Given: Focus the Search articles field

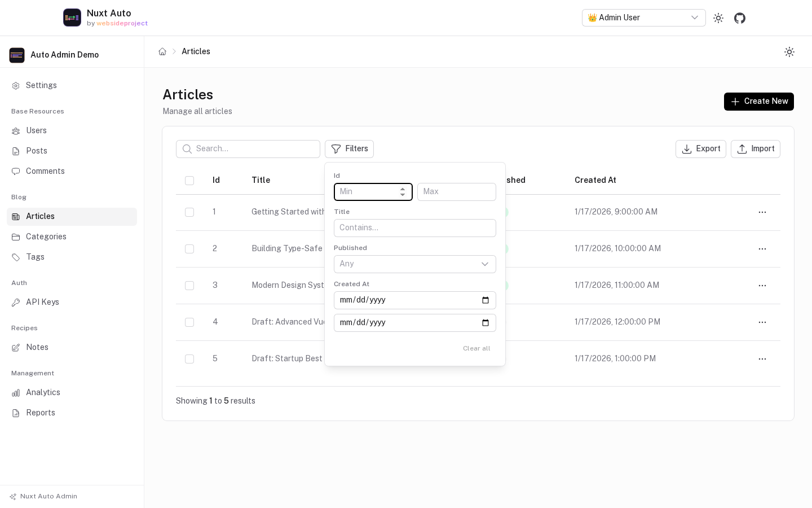Looking at the screenshot, I should pos(248,149).
